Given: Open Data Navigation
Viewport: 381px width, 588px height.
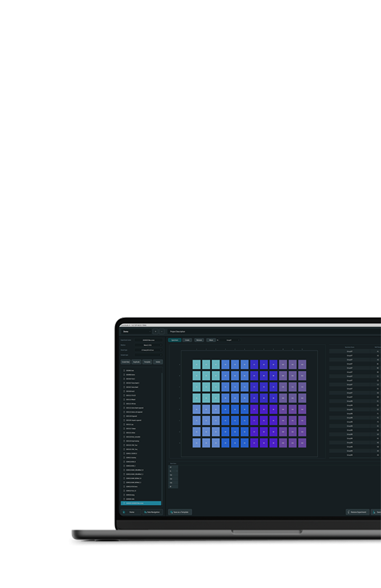Looking at the screenshot, I should coord(152,512).
